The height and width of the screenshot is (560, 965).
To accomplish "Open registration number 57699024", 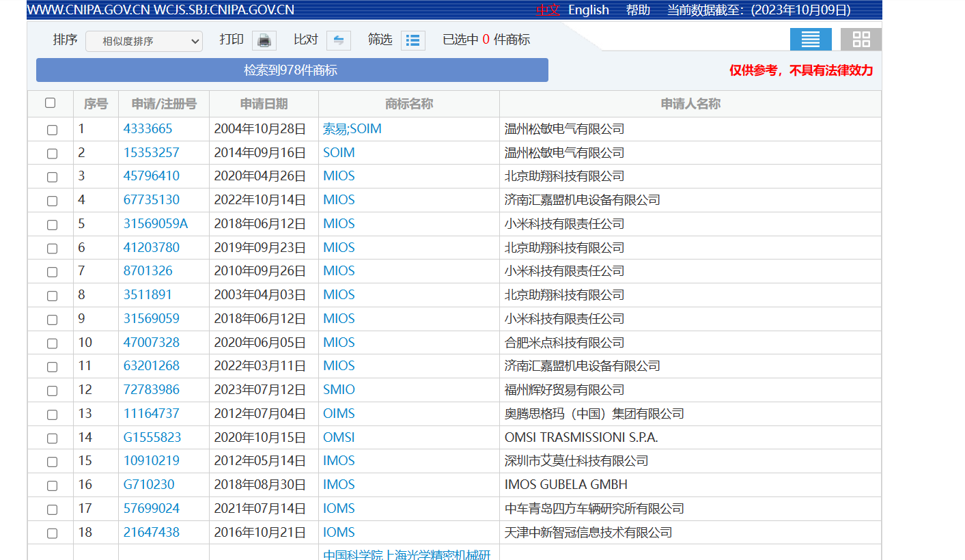I will (152, 508).
